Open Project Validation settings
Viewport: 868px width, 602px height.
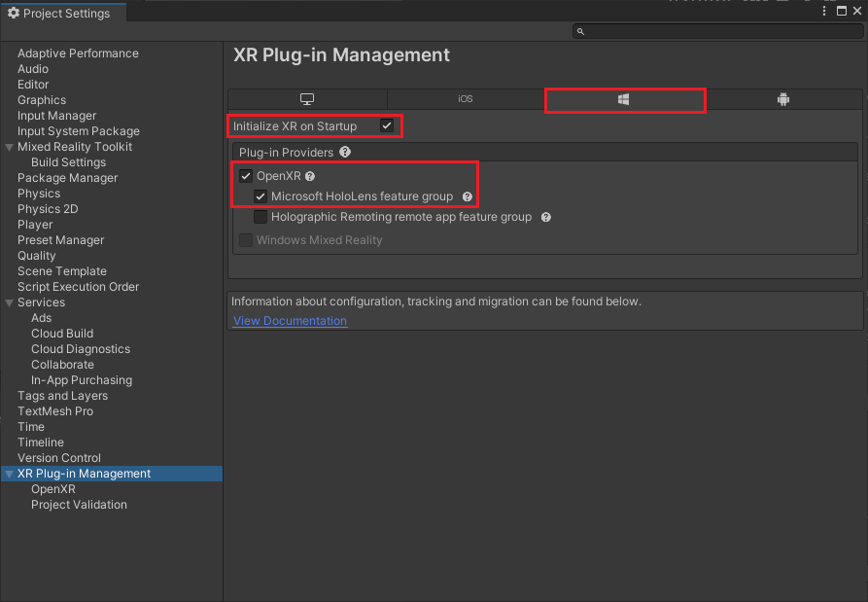(x=79, y=505)
